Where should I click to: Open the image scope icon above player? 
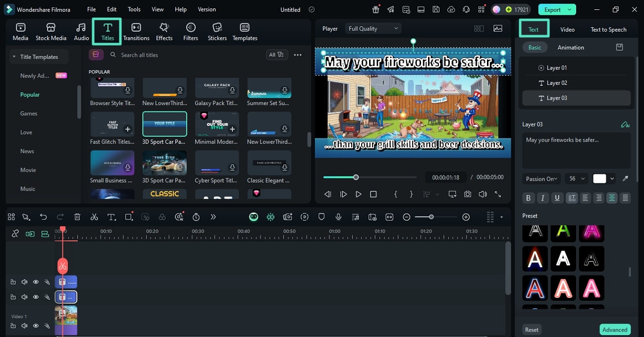(498, 29)
